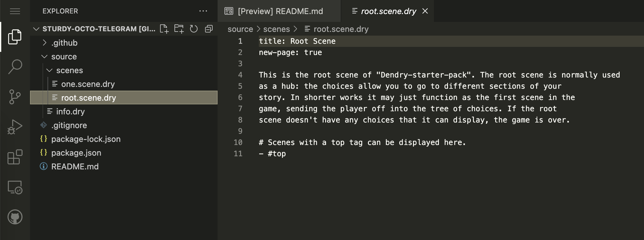Collapse all folders in Explorer
This screenshot has width=644, height=240.
(x=209, y=29)
